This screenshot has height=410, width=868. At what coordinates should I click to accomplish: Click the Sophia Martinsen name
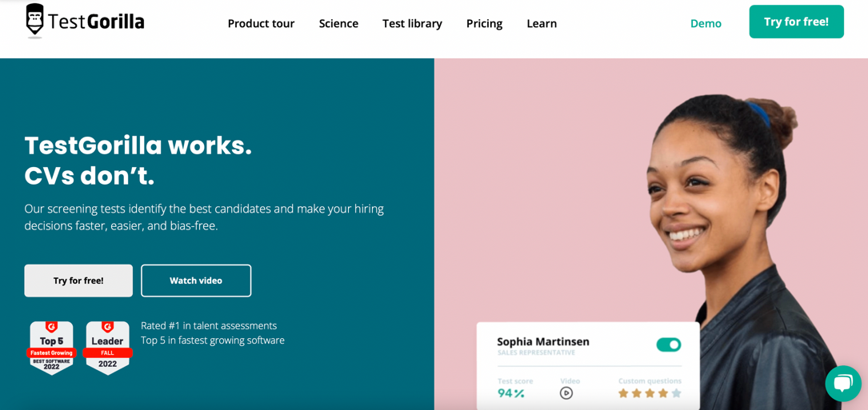543,341
